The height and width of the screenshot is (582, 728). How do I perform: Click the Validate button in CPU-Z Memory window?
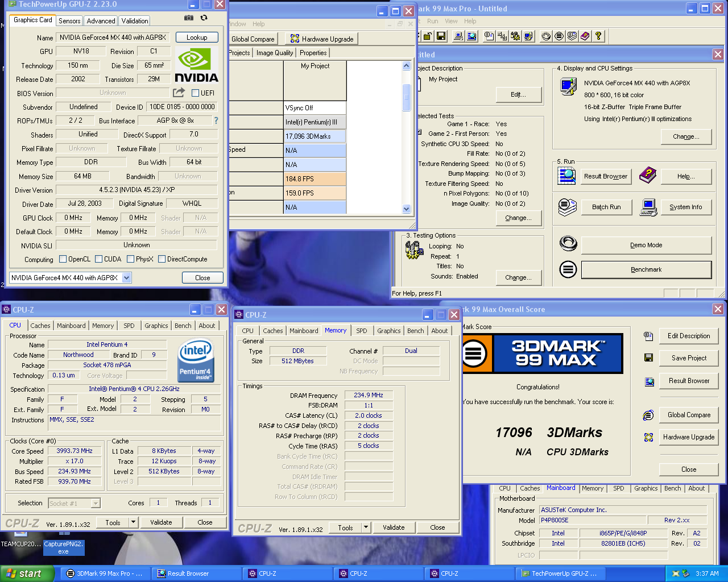(x=394, y=527)
